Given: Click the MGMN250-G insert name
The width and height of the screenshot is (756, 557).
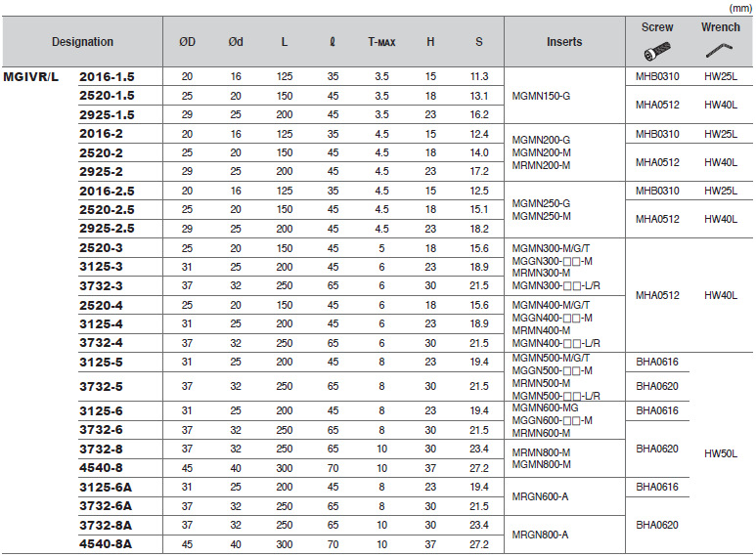Looking at the screenshot, I should coord(541,202).
